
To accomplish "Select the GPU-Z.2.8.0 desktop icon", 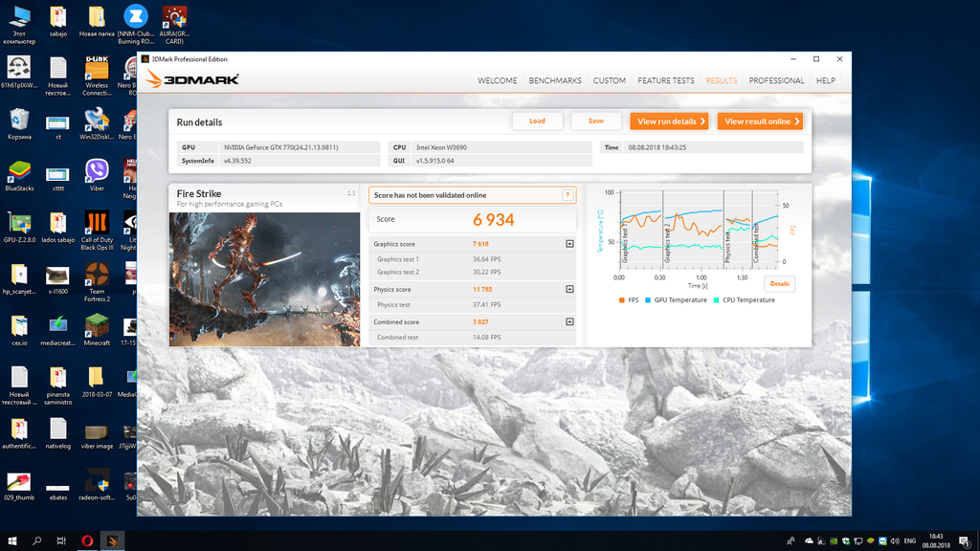I will tap(19, 227).
